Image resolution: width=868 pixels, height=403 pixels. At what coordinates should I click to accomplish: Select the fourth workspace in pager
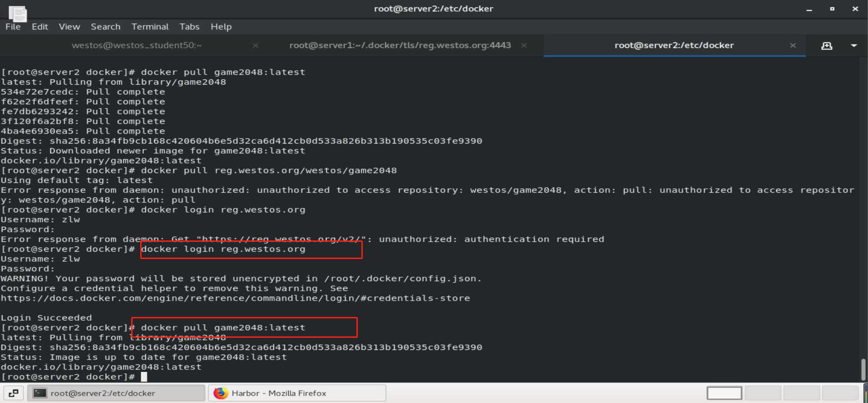tap(840, 393)
